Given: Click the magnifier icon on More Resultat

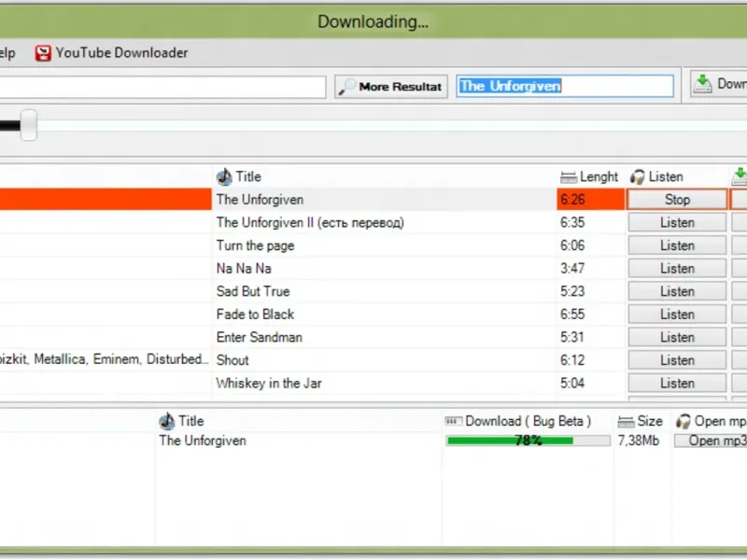Looking at the screenshot, I should point(346,87).
